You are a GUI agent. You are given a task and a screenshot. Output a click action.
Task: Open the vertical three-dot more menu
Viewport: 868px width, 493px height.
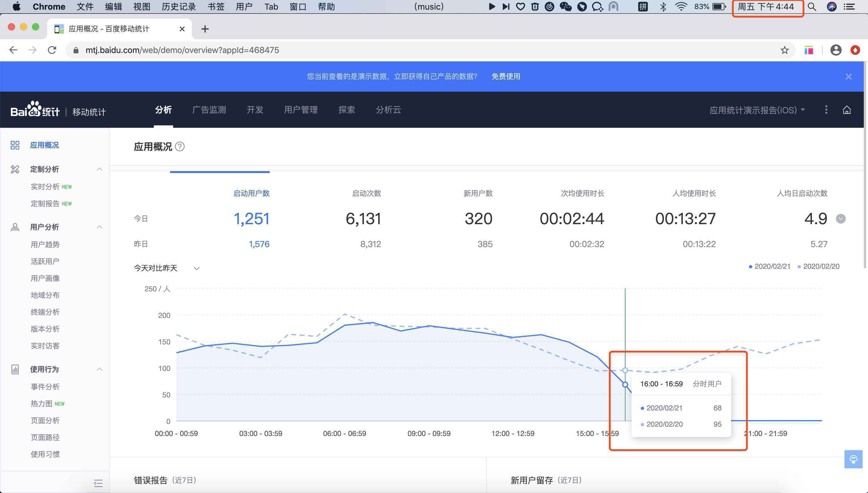pyautogui.click(x=826, y=110)
